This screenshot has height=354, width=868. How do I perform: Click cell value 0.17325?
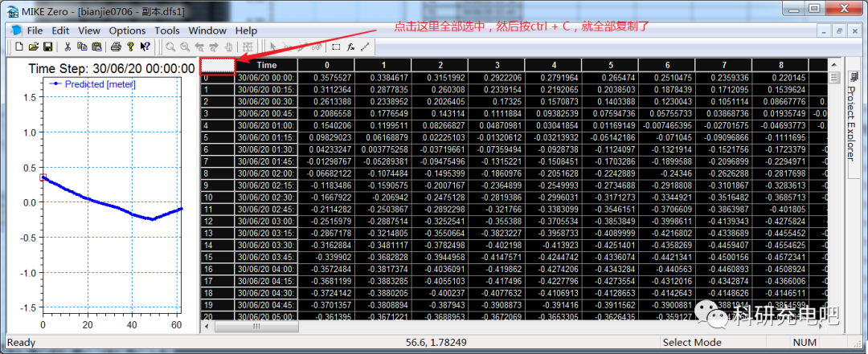[497, 102]
